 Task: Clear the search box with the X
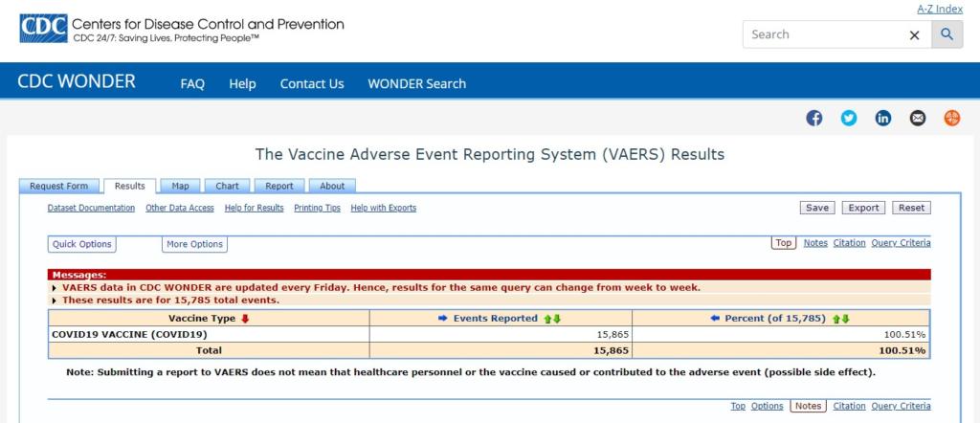pos(914,34)
